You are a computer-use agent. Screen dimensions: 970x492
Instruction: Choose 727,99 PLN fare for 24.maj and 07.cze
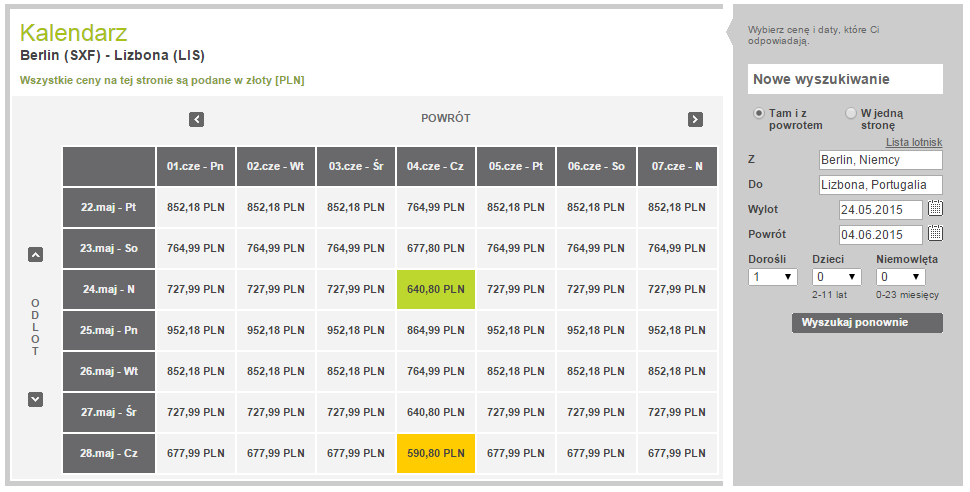click(x=677, y=289)
